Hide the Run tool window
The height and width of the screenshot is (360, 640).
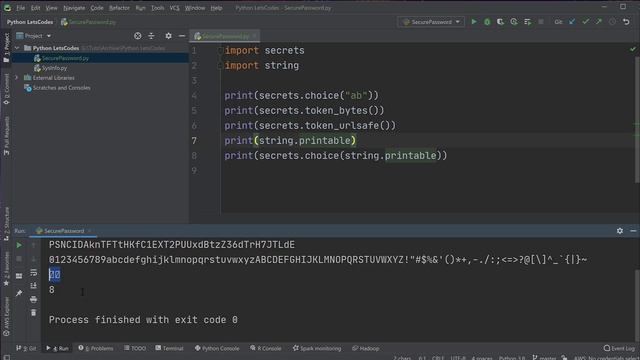633,231
